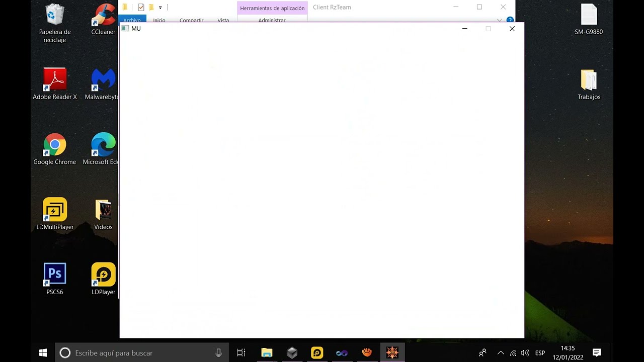Viewport: 644px width, 362px height.
Task: Select the PSCS6 Photoshop shortcut
Action: coord(55,279)
